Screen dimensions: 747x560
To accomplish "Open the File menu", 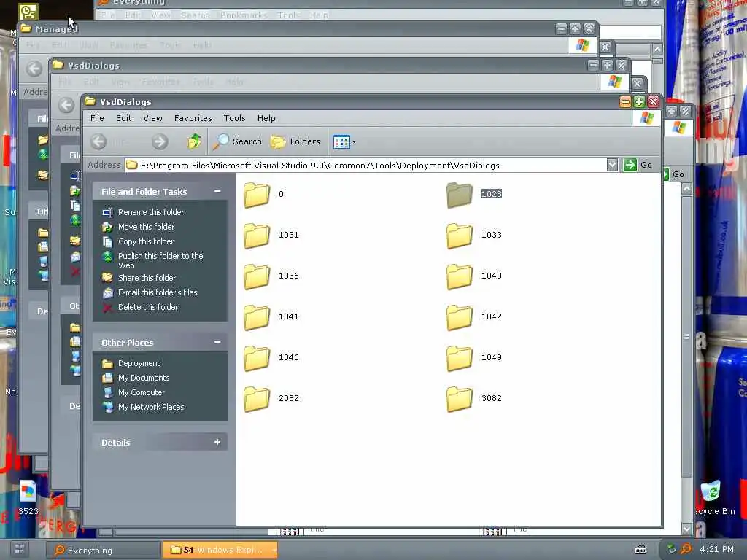I will tap(97, 118).
